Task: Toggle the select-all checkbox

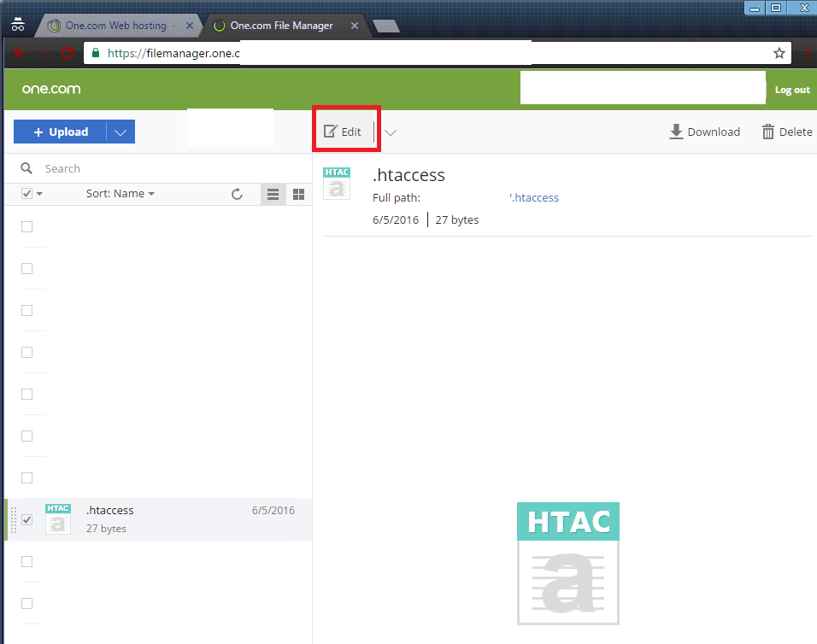Action: pos(26,194)
